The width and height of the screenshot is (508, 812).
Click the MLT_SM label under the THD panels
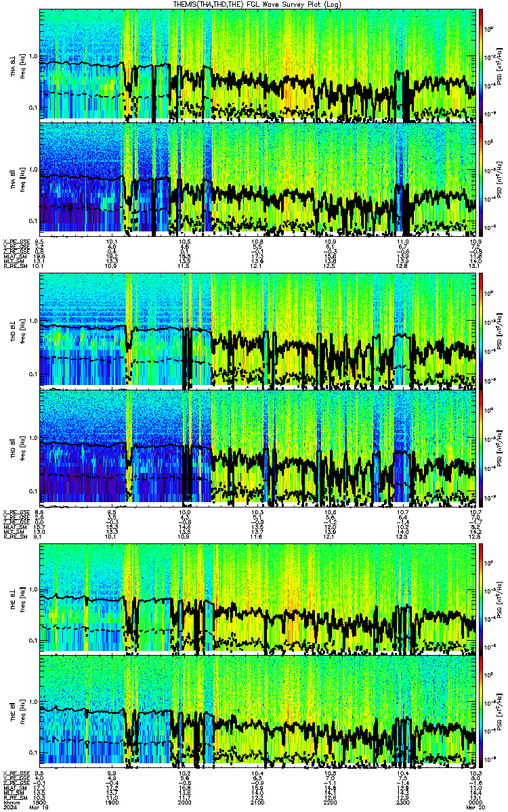click(13, 532)
